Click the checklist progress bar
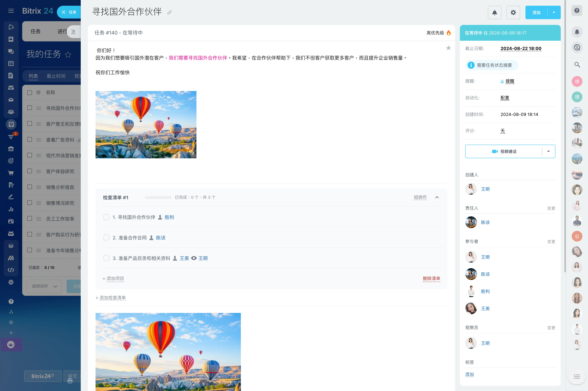Image resolution: width=588 pixels, height=391 pixels. click(158, 198)
